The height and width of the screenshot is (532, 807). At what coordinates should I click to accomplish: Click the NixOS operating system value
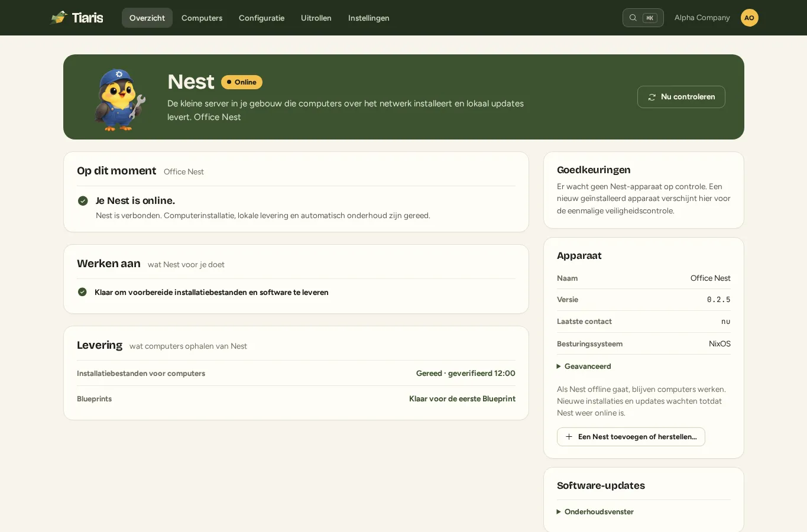[x=720, y=344]
